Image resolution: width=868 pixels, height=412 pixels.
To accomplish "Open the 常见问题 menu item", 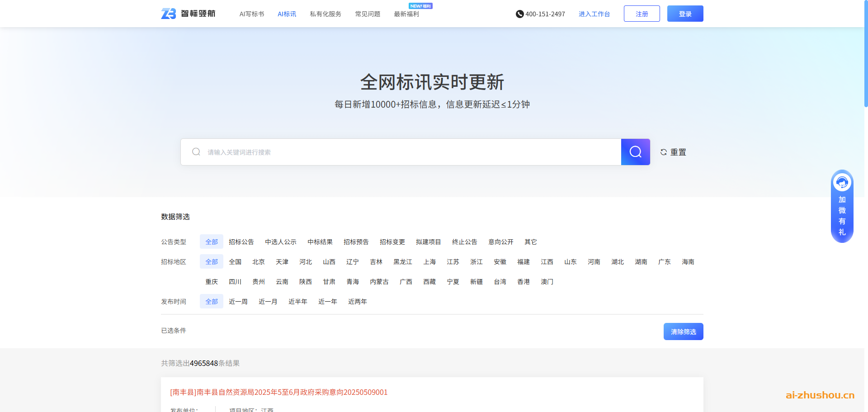I will click(x=368, y=14).
